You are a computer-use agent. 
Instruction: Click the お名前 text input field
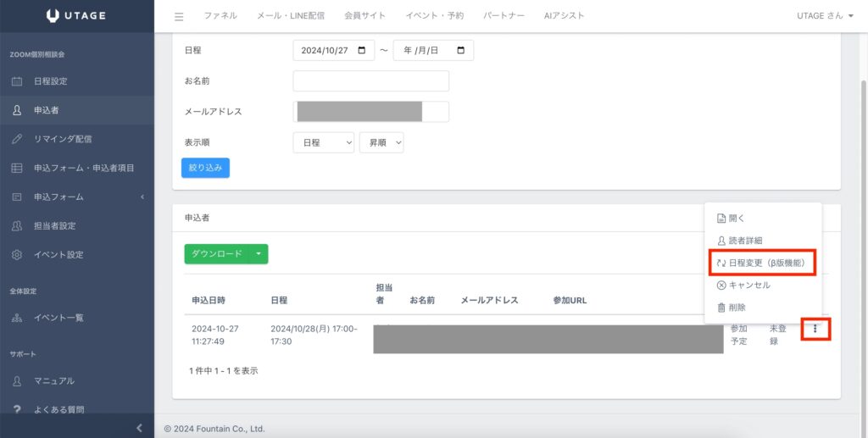coord(371,80)
